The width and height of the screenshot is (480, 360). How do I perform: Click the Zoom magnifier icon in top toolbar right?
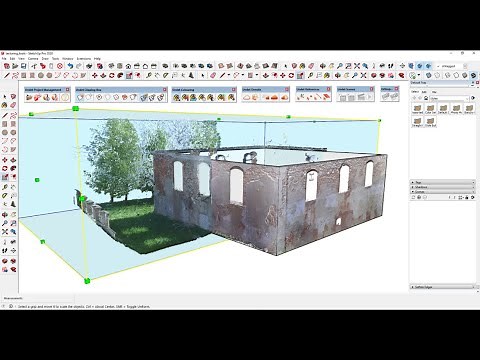pos(340,66)
